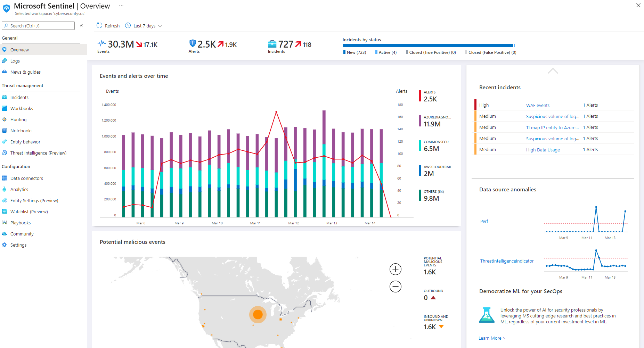Click the Notebooks icon in the sidebar
644x348 pixels.
(x=5, y=131)
